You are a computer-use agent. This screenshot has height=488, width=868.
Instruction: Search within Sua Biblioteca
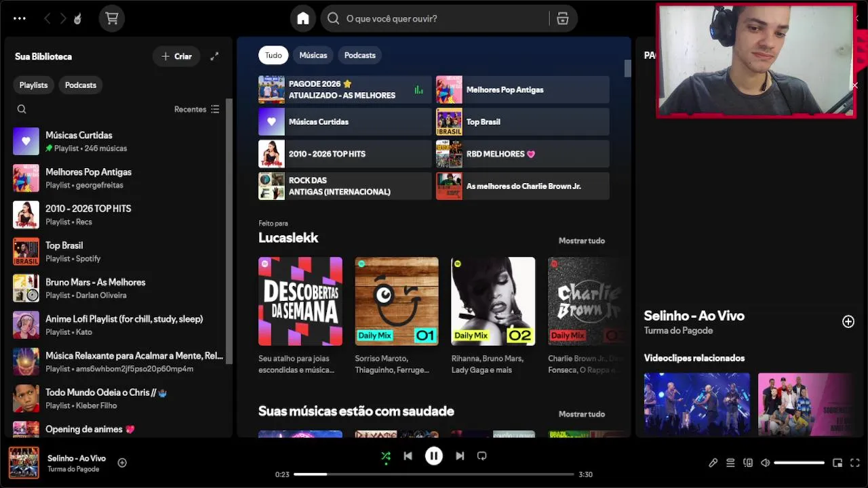(x=22, y=109)
